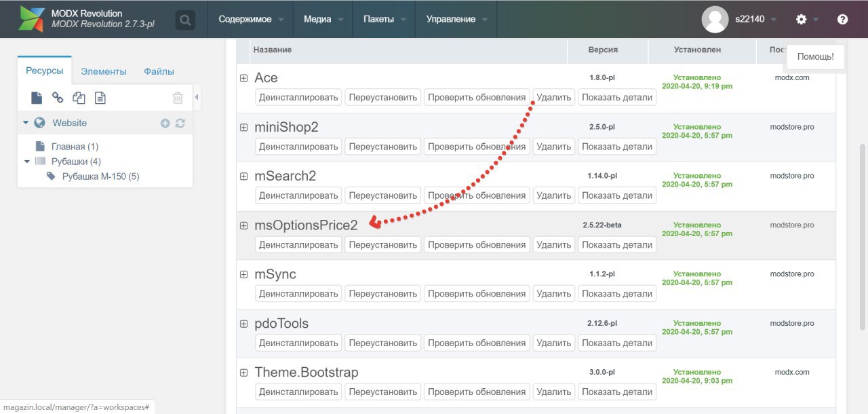Open the trash bin icon
This screenshot has width=868, height=414.
tap(178, 98)
